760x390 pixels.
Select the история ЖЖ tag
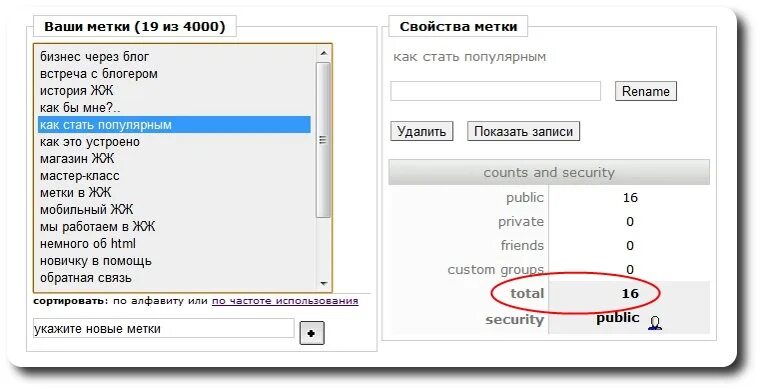click(174, 91)
